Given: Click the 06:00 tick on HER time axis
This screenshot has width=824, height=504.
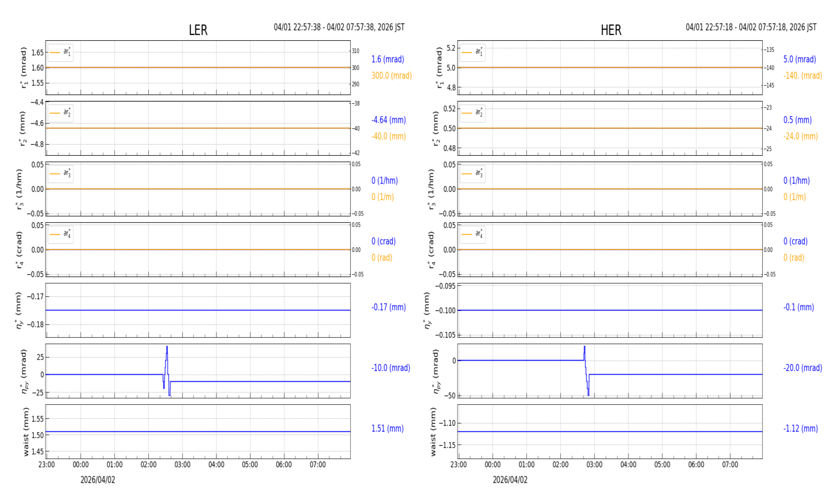Looking at the screenshot, I should tap(696, 465).
